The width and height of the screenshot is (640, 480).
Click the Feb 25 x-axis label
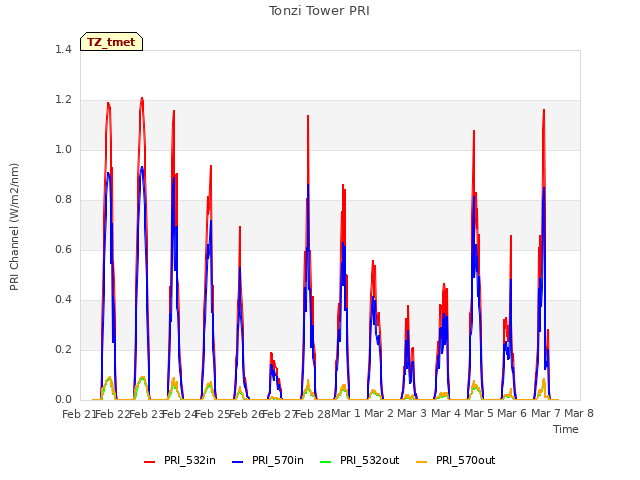tap(213, 414)
